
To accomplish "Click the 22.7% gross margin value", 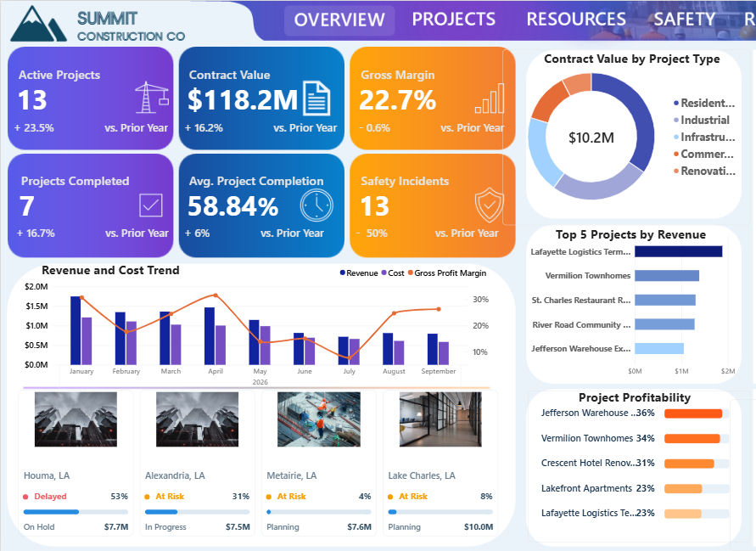I will click(398, 100).
